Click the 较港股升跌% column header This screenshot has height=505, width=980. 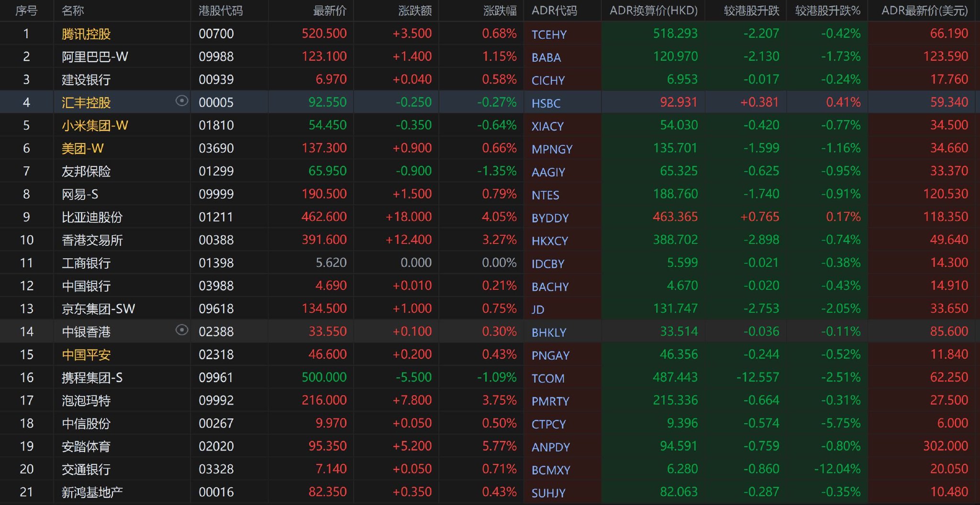pos(827,11)
